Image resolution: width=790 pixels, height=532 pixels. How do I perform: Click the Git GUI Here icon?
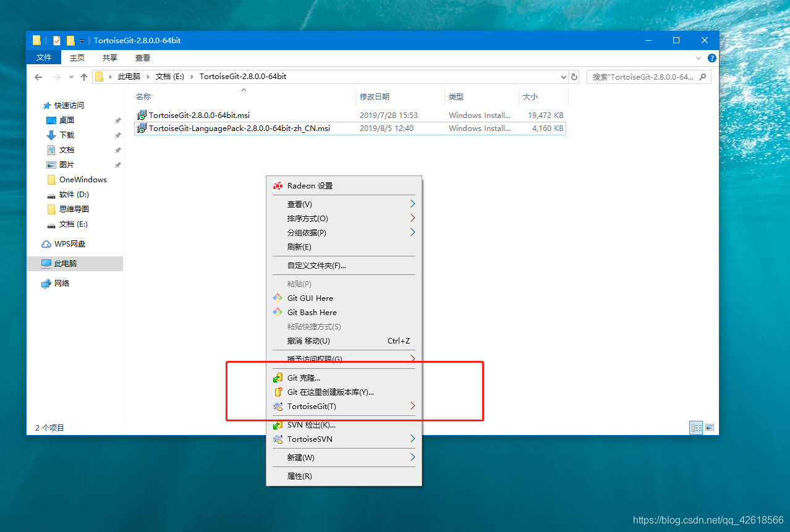278,298
